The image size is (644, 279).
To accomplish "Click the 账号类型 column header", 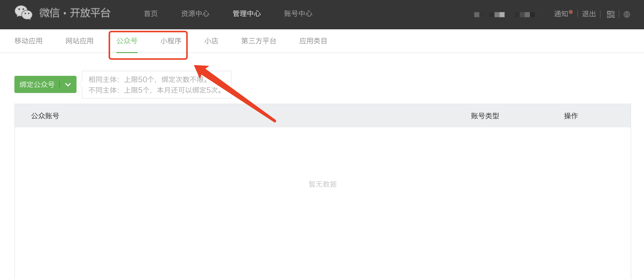I will coord(485,116).
